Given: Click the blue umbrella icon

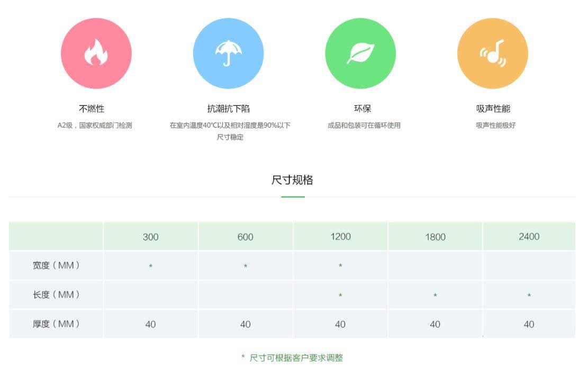Looking at the screenshot, I should (228, 53).
